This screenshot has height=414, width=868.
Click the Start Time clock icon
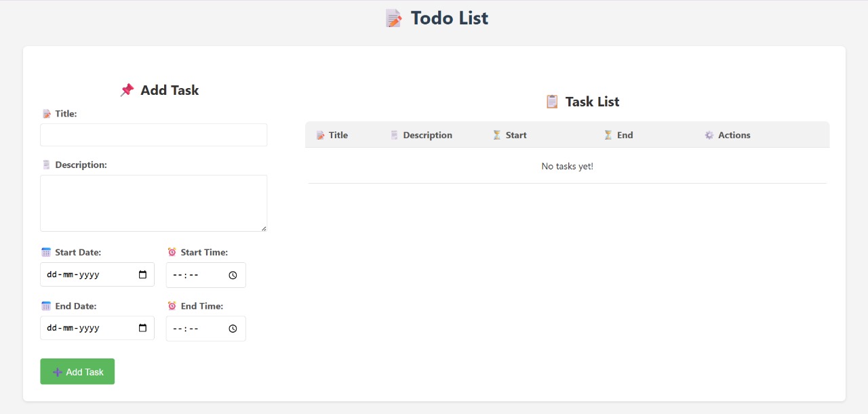coord(233,275)
